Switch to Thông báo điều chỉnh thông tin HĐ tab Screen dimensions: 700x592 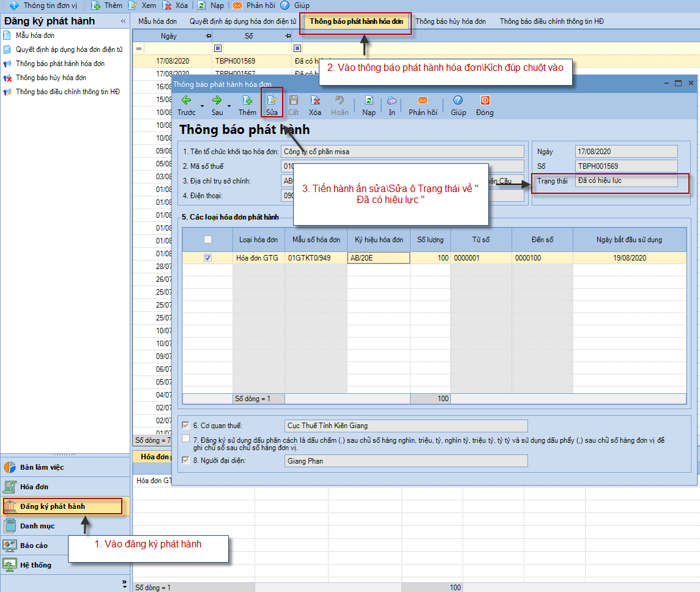pyautogui.click(x=551, y=21)
